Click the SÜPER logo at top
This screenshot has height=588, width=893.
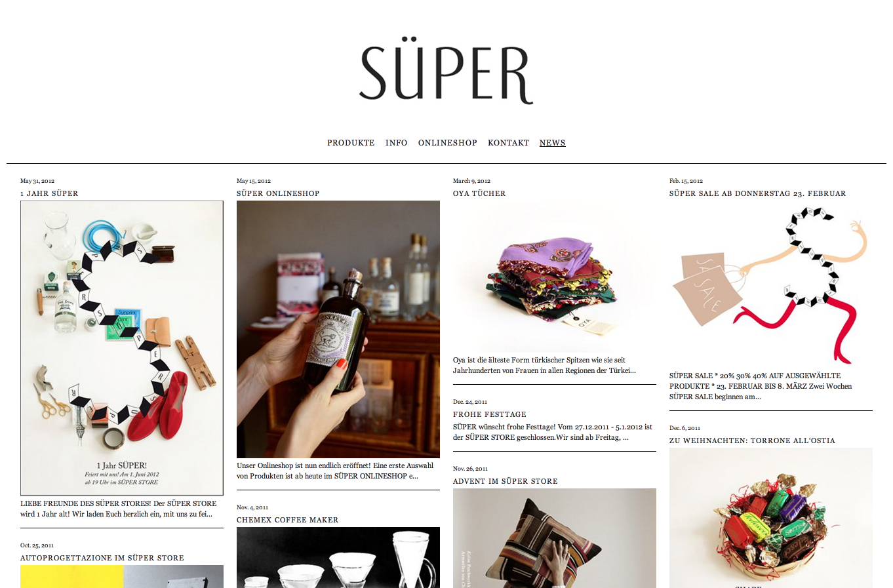[x=446, y=71]
